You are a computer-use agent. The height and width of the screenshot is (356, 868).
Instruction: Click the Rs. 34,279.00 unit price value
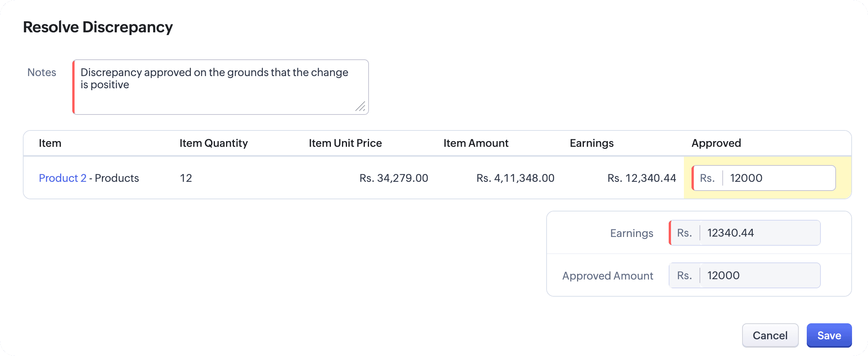click(394, 178)
